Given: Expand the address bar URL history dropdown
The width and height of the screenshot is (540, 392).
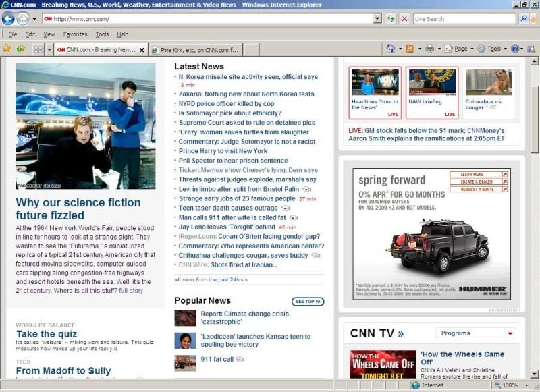Looking at the screenshot, I should (378, 19).
